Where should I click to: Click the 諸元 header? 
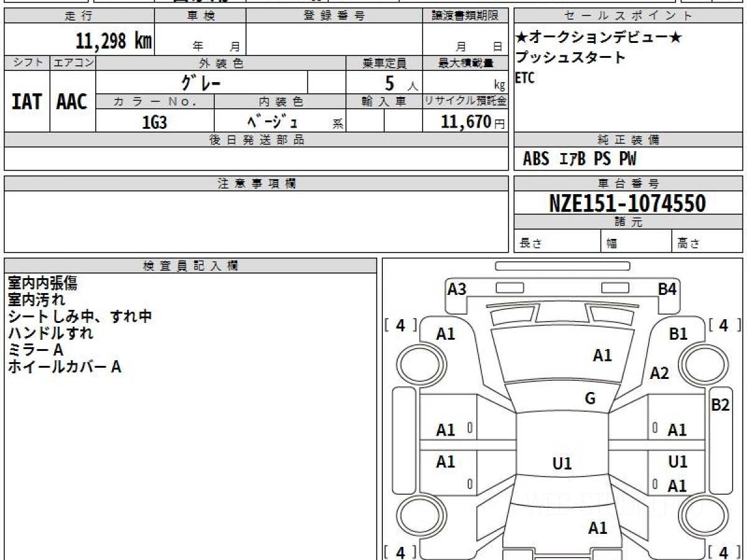coord(628,222)
